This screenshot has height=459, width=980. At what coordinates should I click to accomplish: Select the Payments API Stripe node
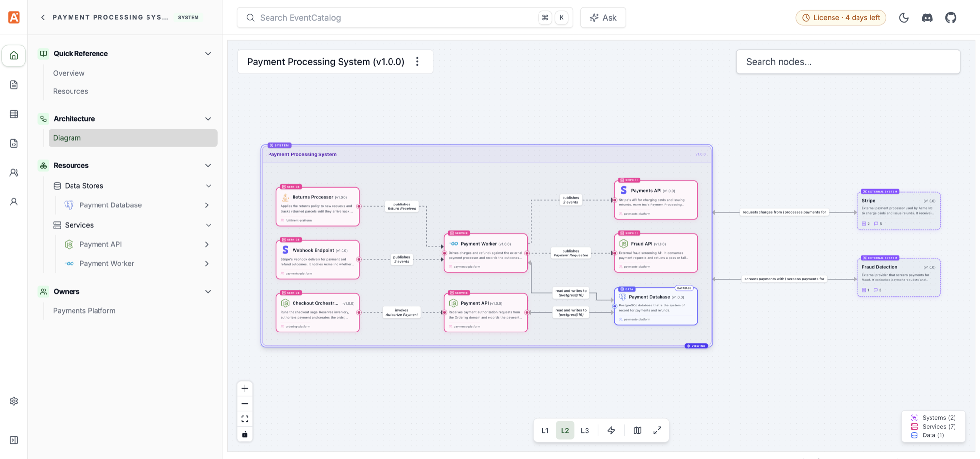coord(656,200)
